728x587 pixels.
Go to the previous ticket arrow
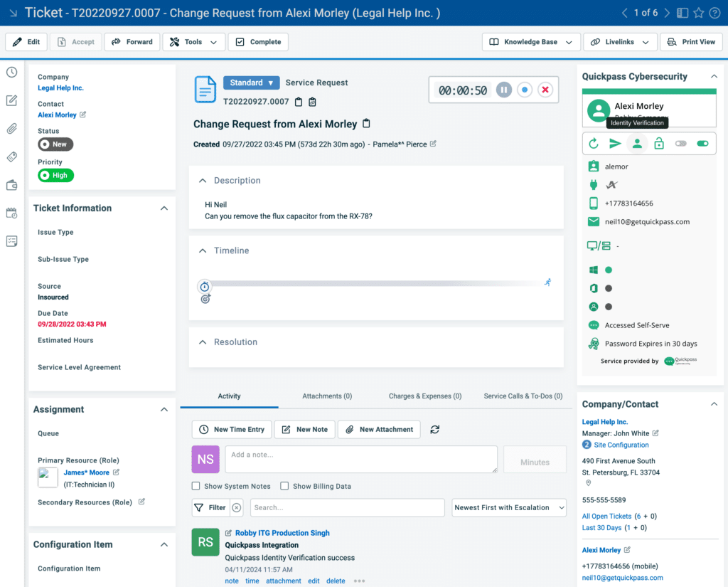[x=624, y=13]
